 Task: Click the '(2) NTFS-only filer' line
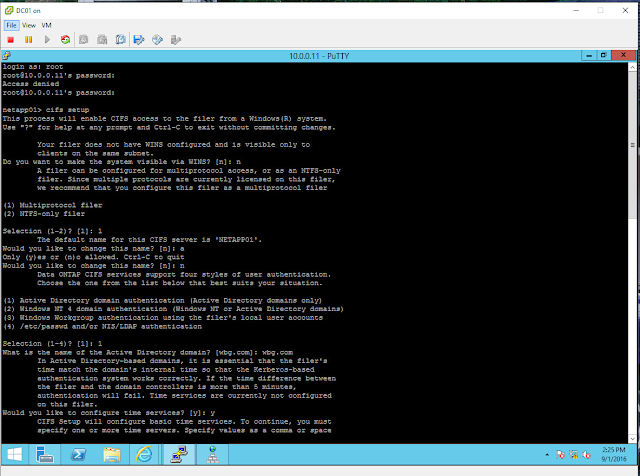point(44,214)
